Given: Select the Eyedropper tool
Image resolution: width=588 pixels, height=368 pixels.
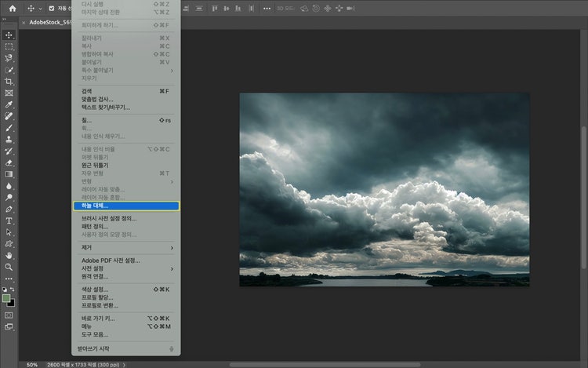Looking at the screenshot, I should click(9, 104).
